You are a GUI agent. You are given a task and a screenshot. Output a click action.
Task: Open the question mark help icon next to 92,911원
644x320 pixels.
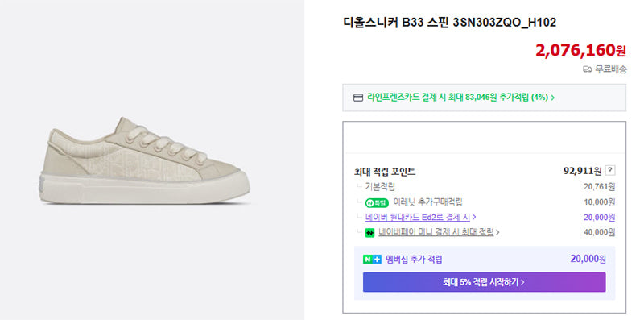[x=610, y=171]
